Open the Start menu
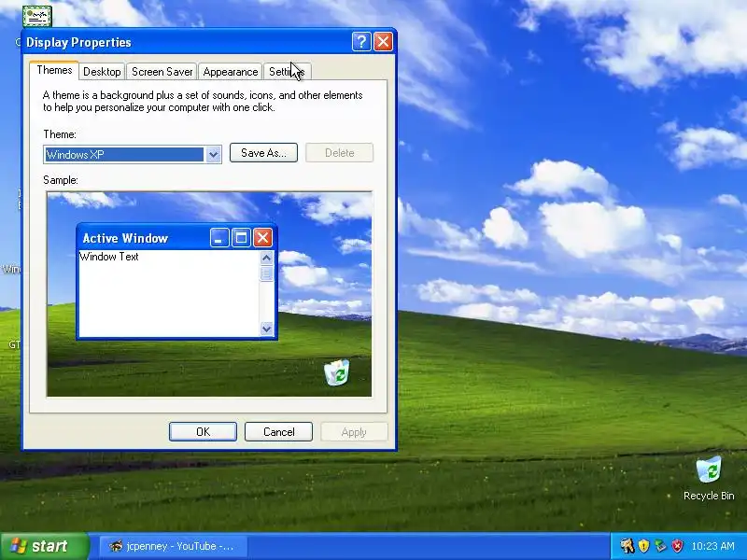The image size is (747, 560). pyautogui.click(x=44, y=546)
